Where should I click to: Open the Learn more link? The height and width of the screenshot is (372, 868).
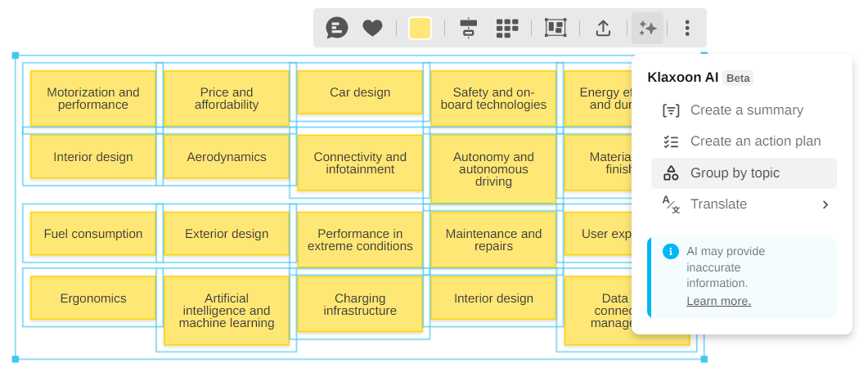(x=718, y=302)
